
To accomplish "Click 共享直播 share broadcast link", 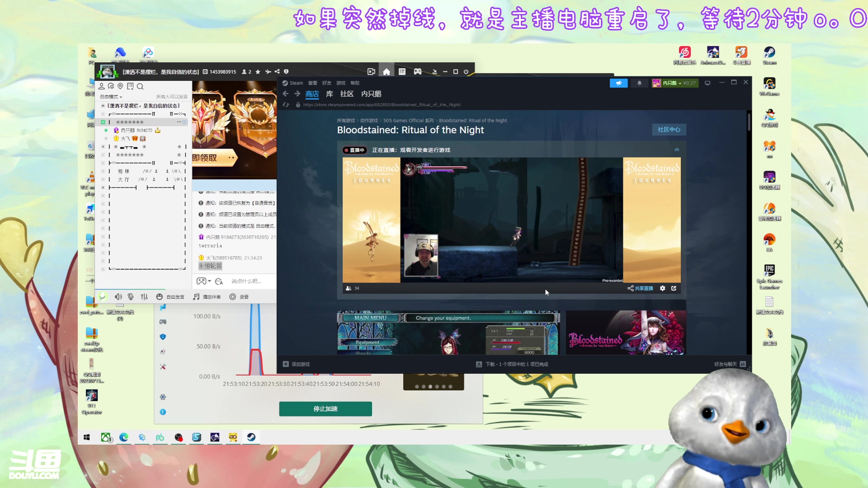I will point(640,288).
